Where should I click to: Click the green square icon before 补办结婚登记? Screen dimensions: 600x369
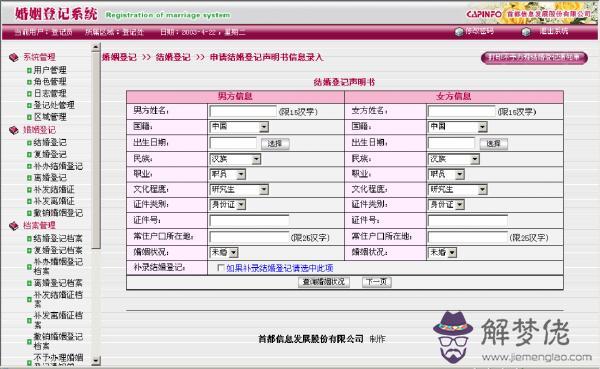(x=29, y=166)
